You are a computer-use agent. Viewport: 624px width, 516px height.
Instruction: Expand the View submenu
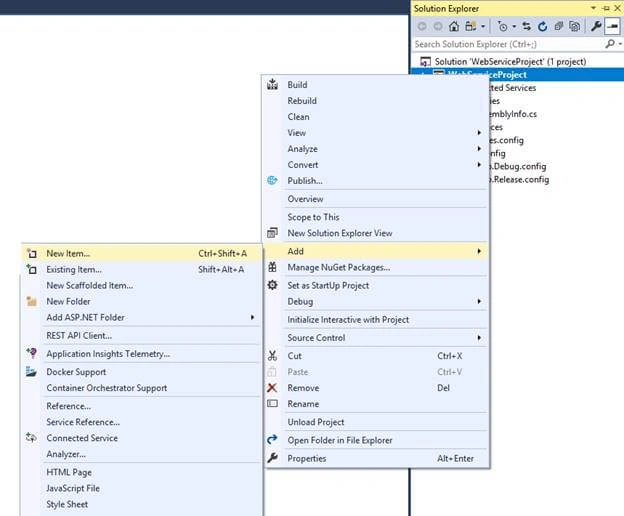[376, 132]
